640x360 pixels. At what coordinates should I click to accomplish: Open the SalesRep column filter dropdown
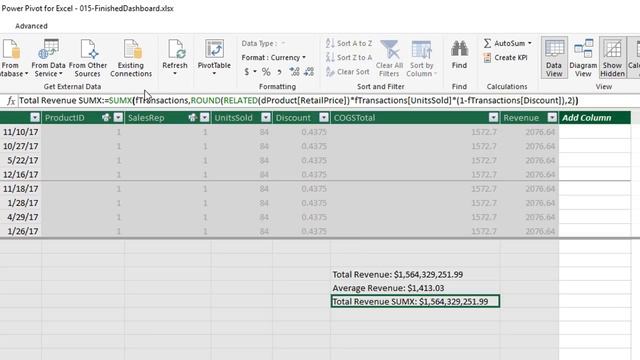pyautogui.click(x=204, y=118)
